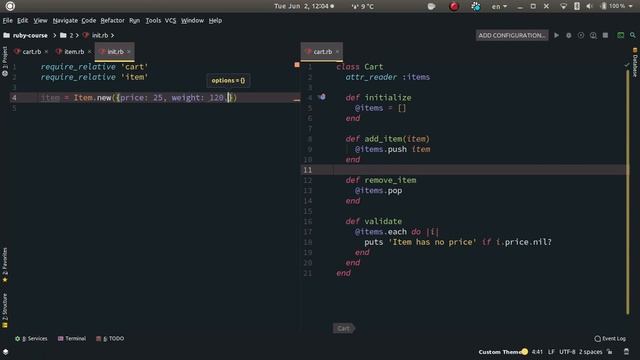This screenshot has height=360, width=640.
Task: Click the red record icon in top bar
Action: 454,7
